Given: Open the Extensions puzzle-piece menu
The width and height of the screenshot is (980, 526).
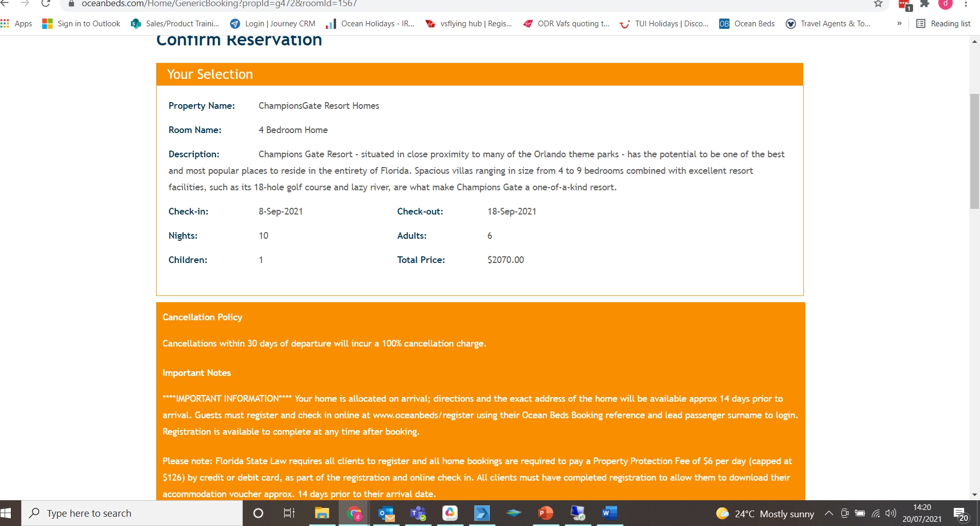Looking at the screenshot, I should click(925, 4).
